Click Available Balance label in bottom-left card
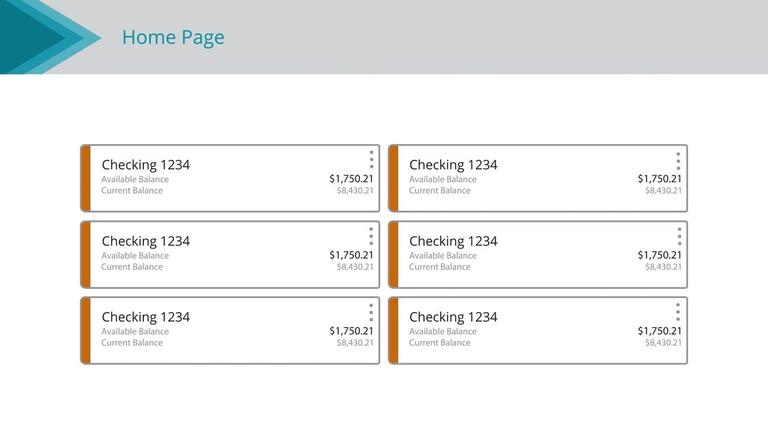 [135, 332]
